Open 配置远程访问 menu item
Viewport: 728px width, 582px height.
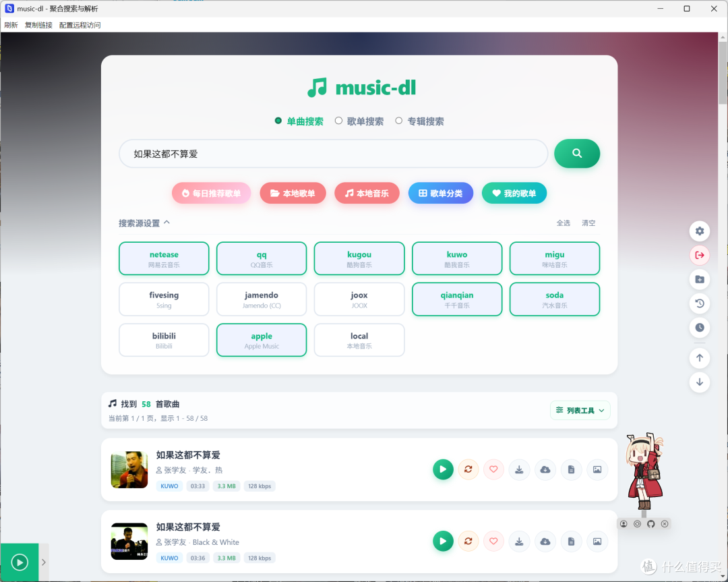(80, 25)
